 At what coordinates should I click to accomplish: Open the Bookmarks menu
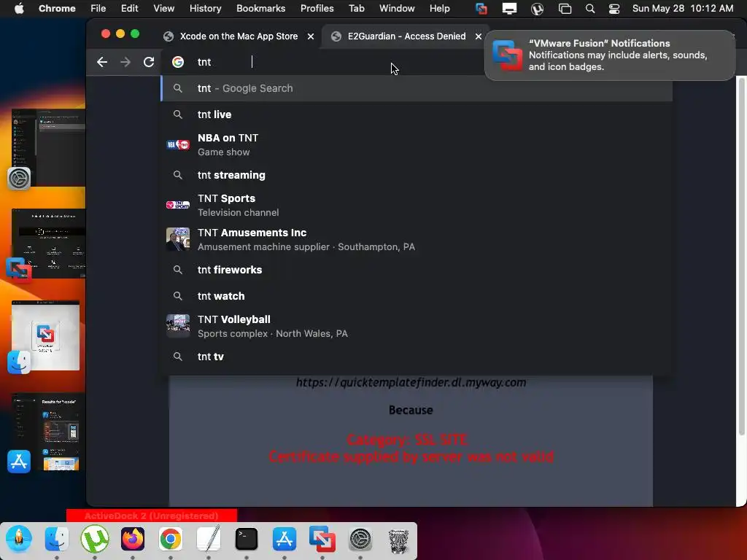260,8
